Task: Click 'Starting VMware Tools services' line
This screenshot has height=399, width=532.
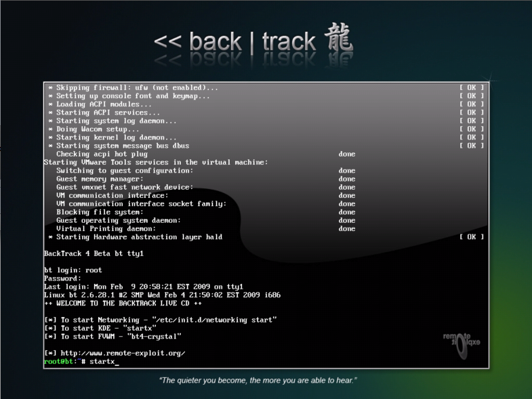Action: pos(156,163)
